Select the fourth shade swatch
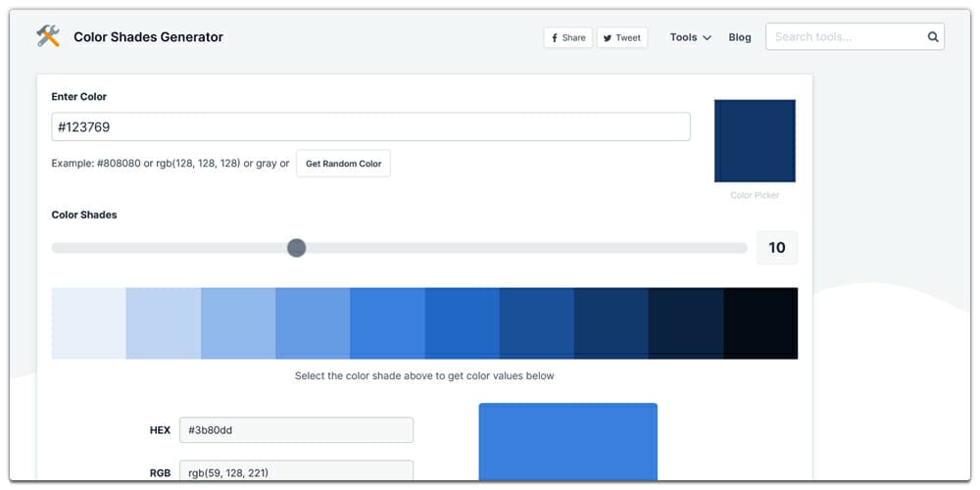This screenshot has height=490, width=980. coord(313,323)
